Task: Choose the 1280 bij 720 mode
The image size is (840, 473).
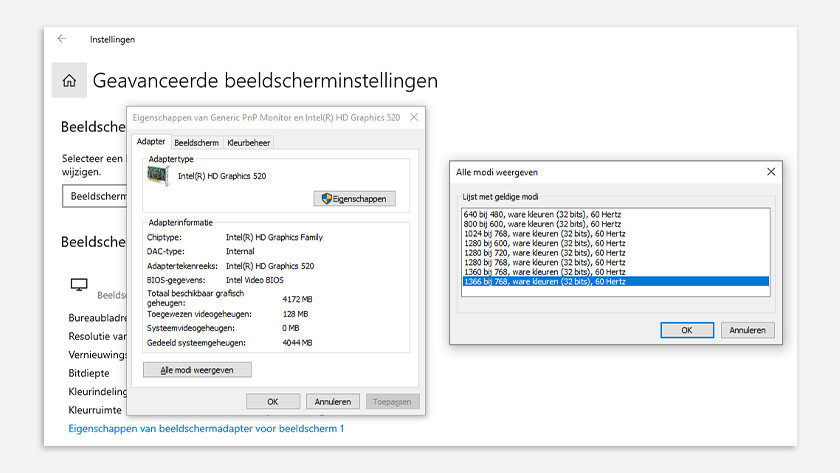Action: 544,253
